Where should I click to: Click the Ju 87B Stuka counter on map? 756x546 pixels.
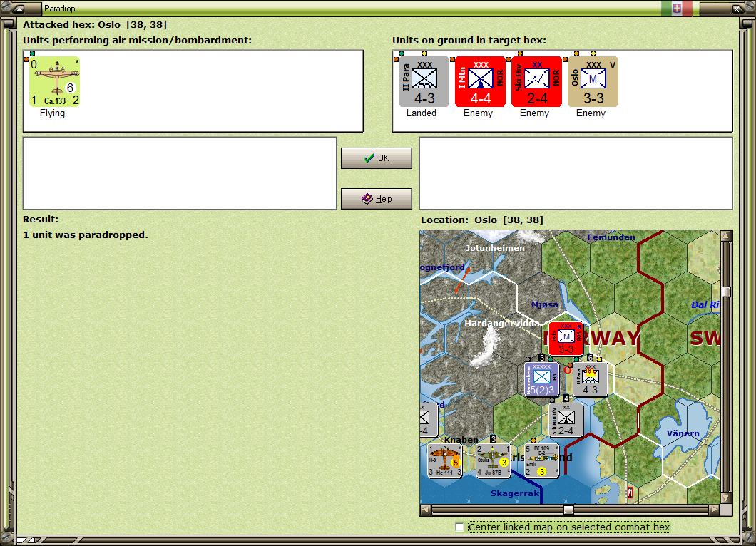click(494, 460)
